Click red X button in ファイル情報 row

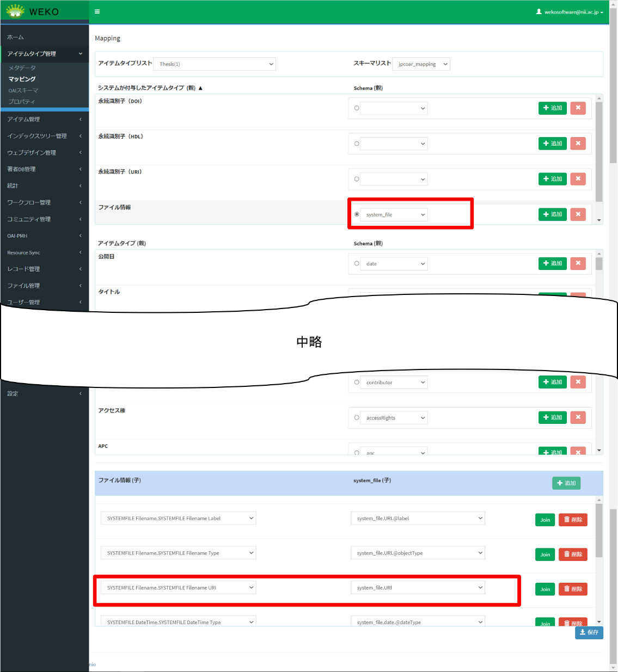578,214
